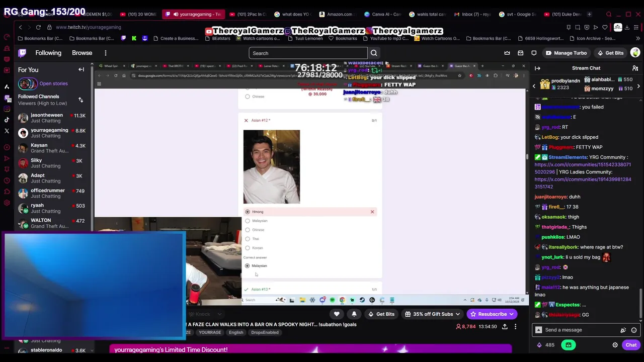644x362 pixels.
Task: Open the emote picker in chat
Action: (634, 330)
